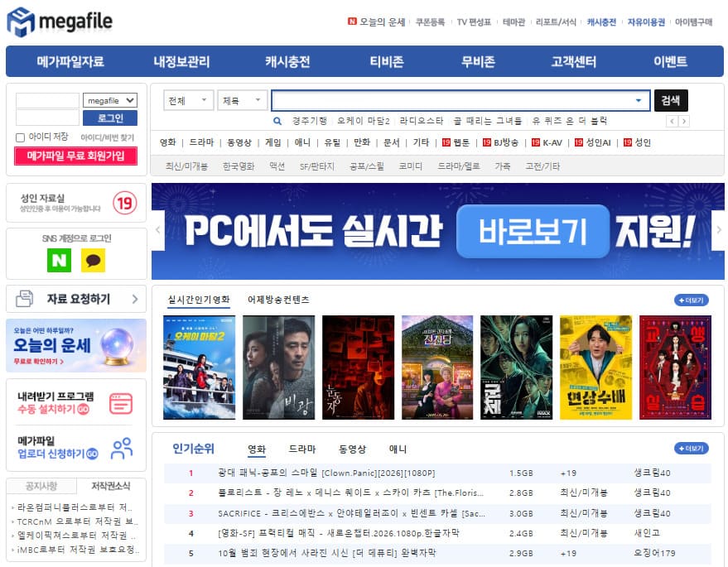Open 비광 movie poster
The width and height of the screenshot is (728, 567).
pyautogui.click(x=278, y=368)
